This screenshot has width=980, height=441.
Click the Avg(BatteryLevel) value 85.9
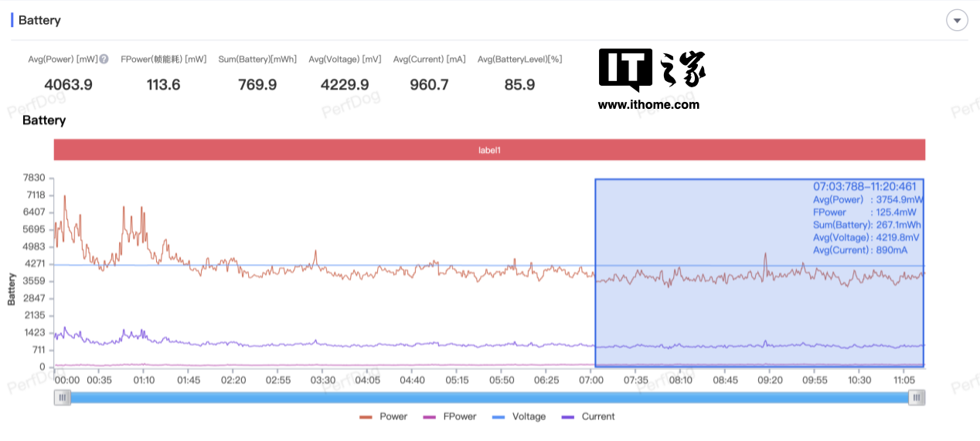[519, 84]
